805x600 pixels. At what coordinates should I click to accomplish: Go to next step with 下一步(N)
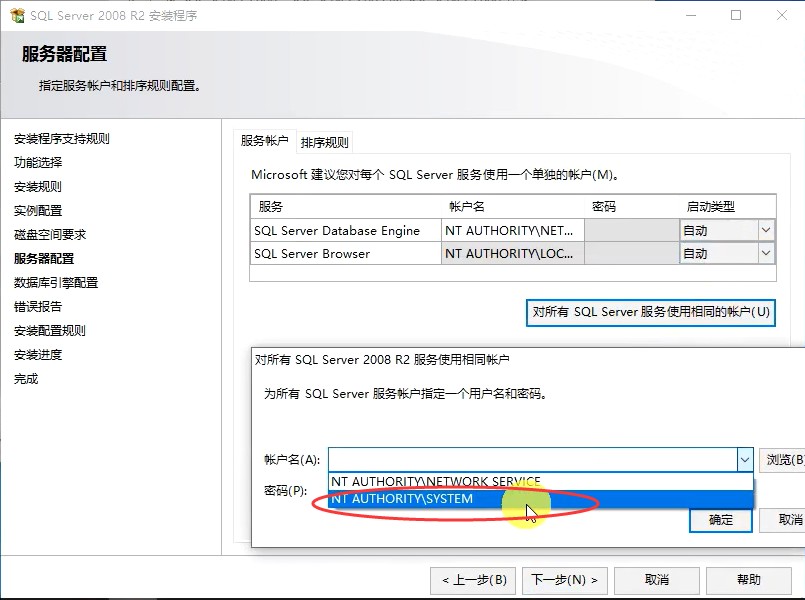click(x=564, y=580)
